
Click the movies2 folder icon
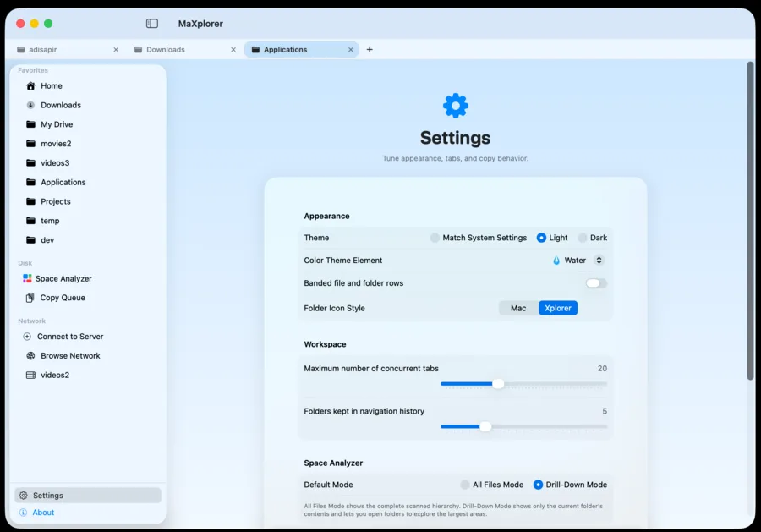tap(30, 144)
